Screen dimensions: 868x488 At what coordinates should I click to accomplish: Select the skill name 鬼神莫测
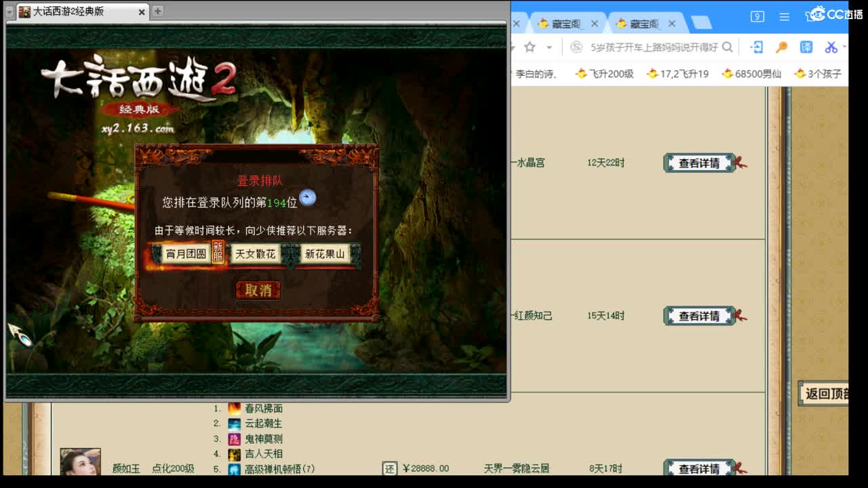(264, 439)
